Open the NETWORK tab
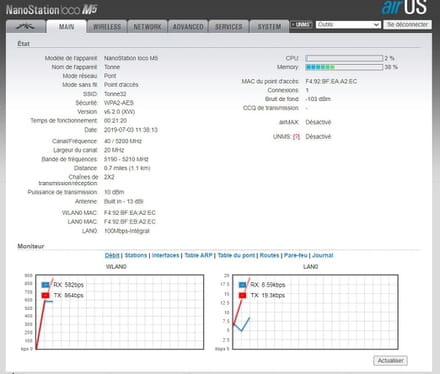Viewport: 440px width, 374px height. click(147, 27)
